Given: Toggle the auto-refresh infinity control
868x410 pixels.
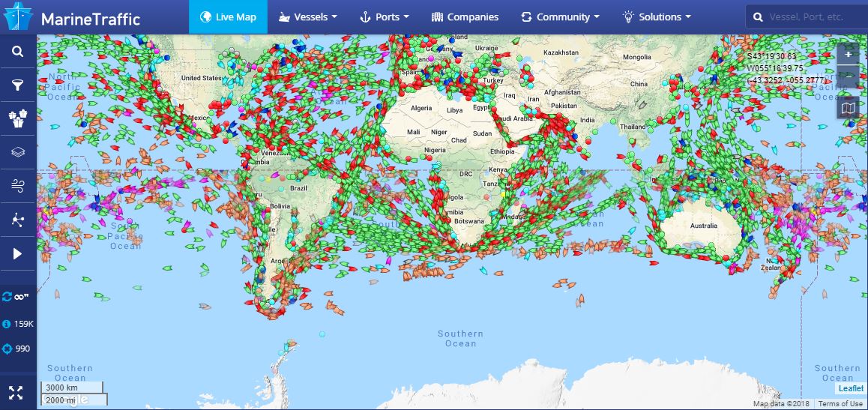Looking at the screenshot, I should [16, 297].
